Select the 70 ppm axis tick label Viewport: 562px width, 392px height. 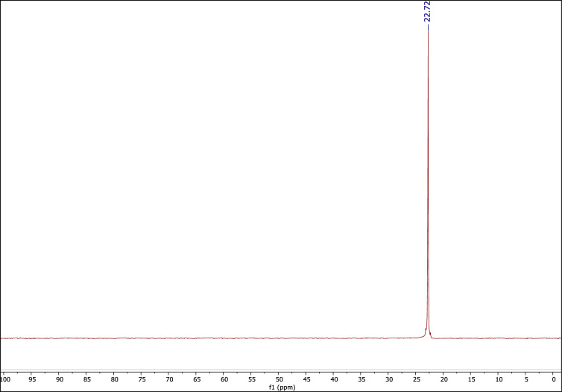coord(169,379)
